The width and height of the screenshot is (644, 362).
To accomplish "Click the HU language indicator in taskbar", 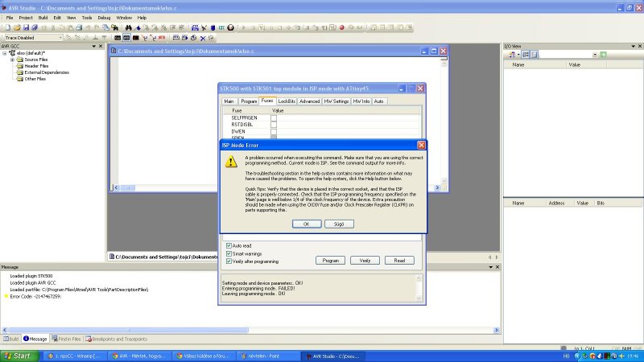I will coord(566,356).
